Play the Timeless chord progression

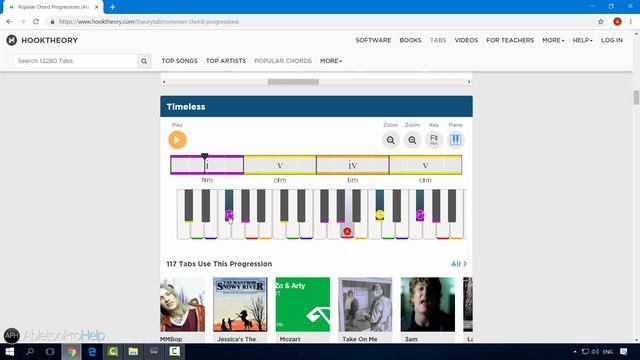click(x=177, y=140)
